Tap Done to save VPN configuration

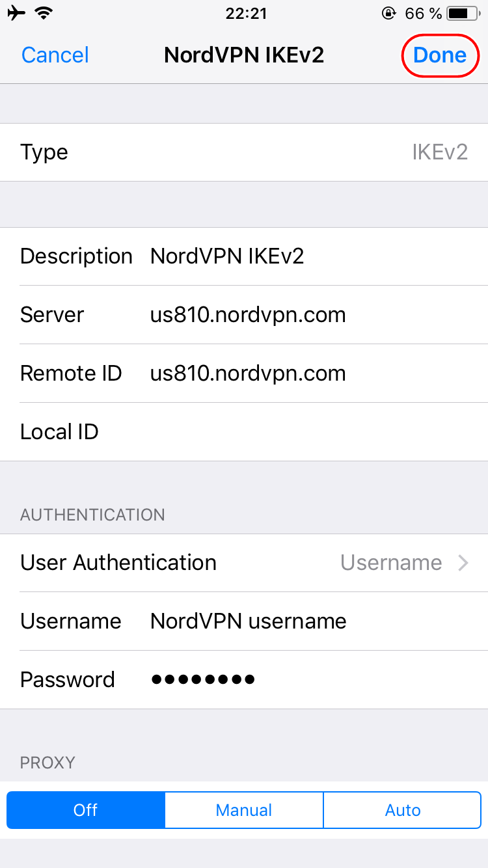[440, 55]
